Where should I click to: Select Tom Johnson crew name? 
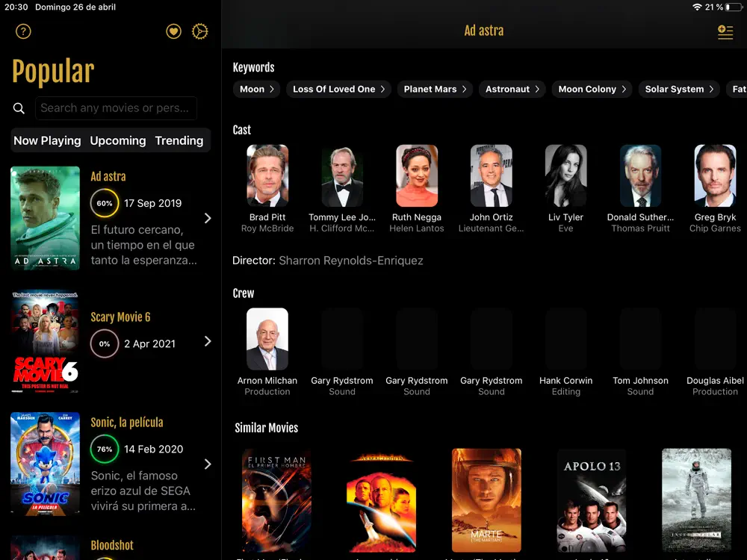click(x=640, y=381)
